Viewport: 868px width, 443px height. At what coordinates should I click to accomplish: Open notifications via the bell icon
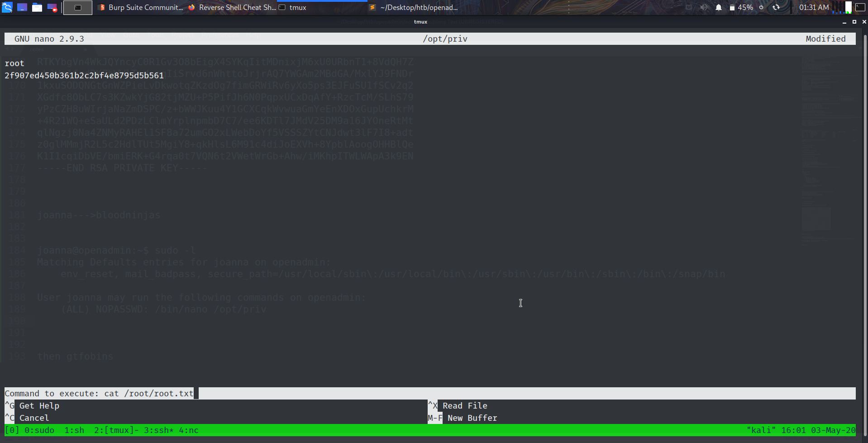pyautogui.click(x=718, y=7)
